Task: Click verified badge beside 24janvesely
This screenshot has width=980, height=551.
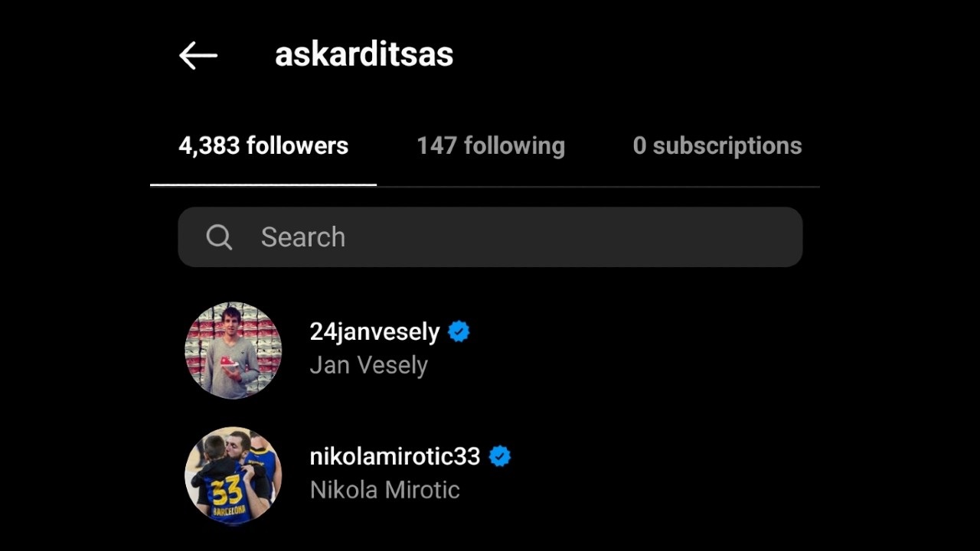Action: point(459,332)
